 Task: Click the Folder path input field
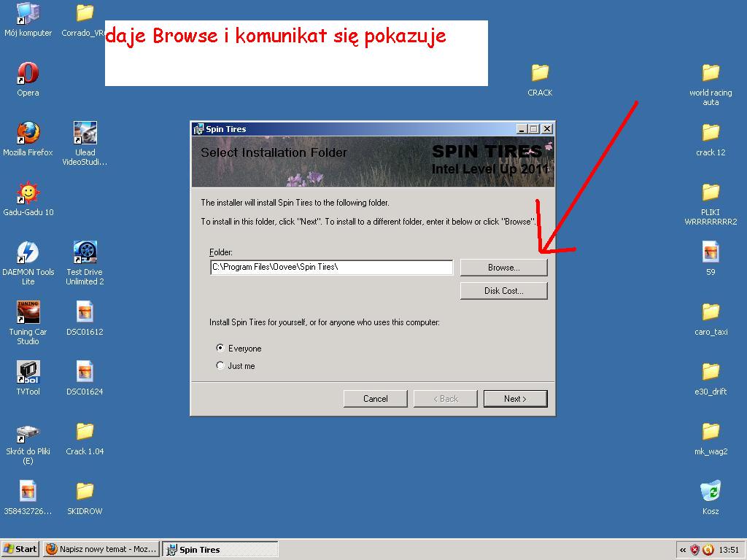(x=331, y=267)
